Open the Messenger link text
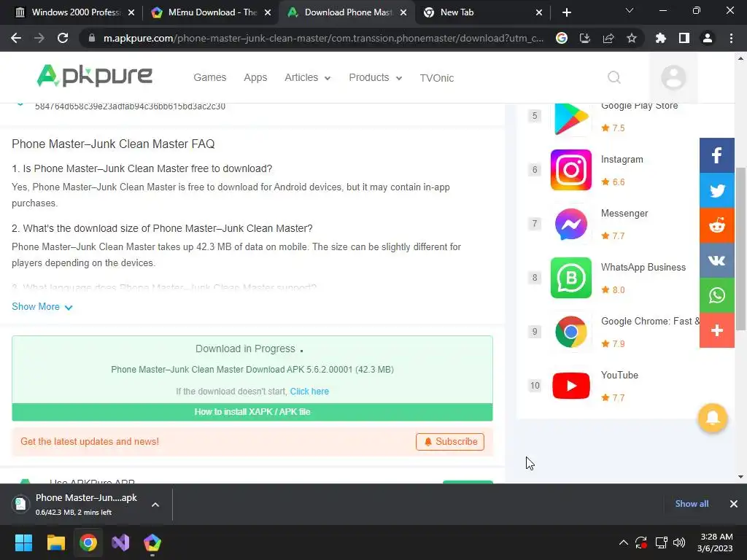This screenshot has width=747, height=560. click(x=624, y=214)
